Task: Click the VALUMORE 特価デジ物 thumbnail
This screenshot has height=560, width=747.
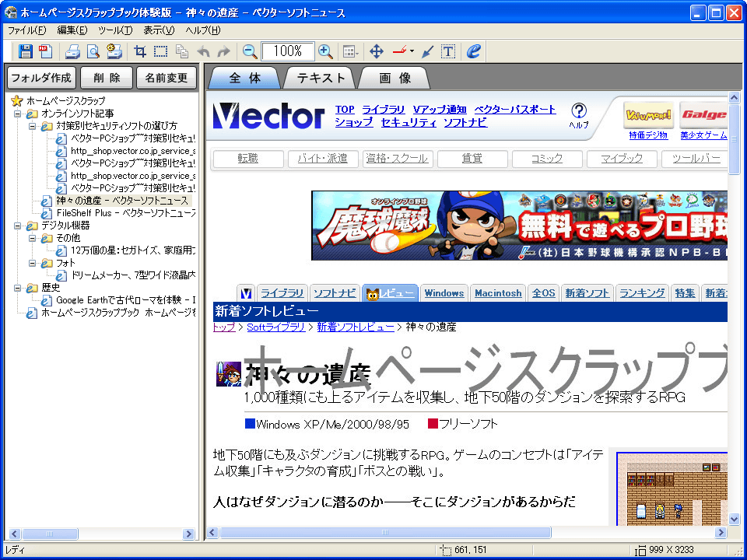Action: [648, 115]
